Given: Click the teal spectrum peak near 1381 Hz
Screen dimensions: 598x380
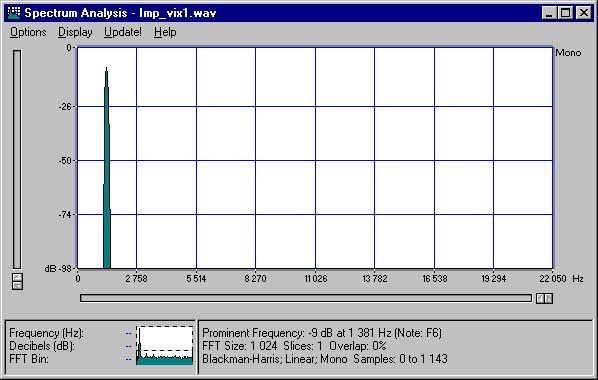Looking at the screenshot, I should (x=107, y=168).
